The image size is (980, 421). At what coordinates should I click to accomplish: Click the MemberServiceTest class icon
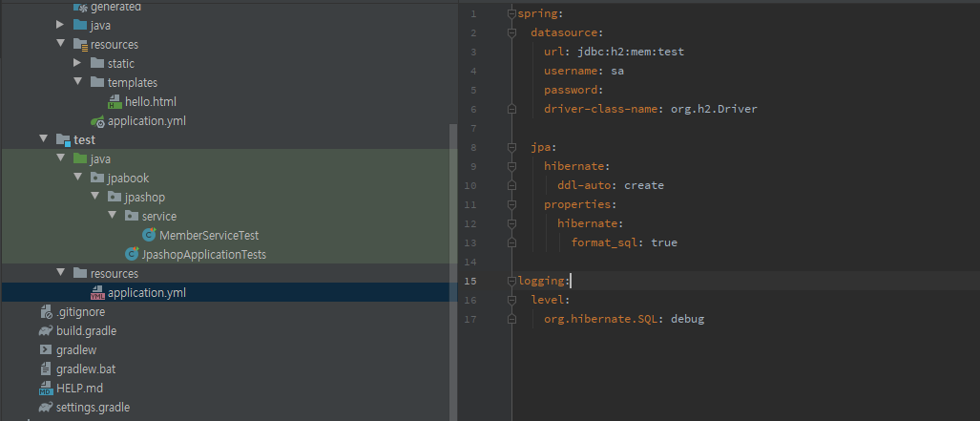(x=149, y=235)
